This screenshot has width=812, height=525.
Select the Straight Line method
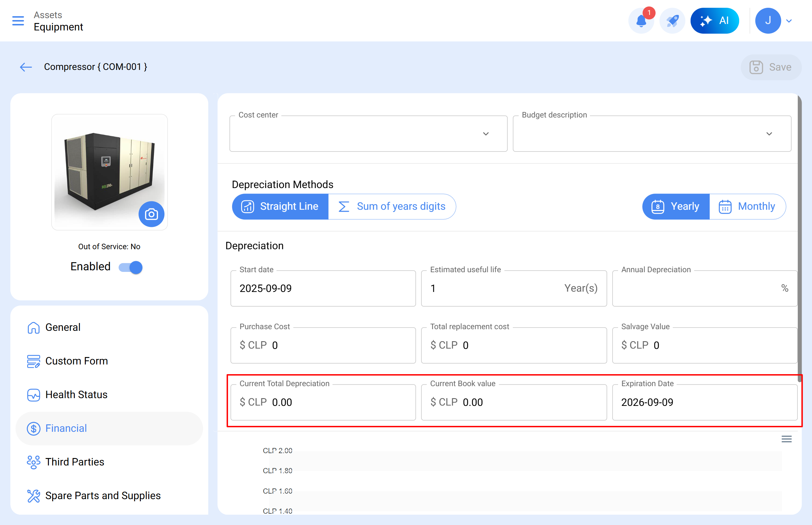tap(280, 207)
